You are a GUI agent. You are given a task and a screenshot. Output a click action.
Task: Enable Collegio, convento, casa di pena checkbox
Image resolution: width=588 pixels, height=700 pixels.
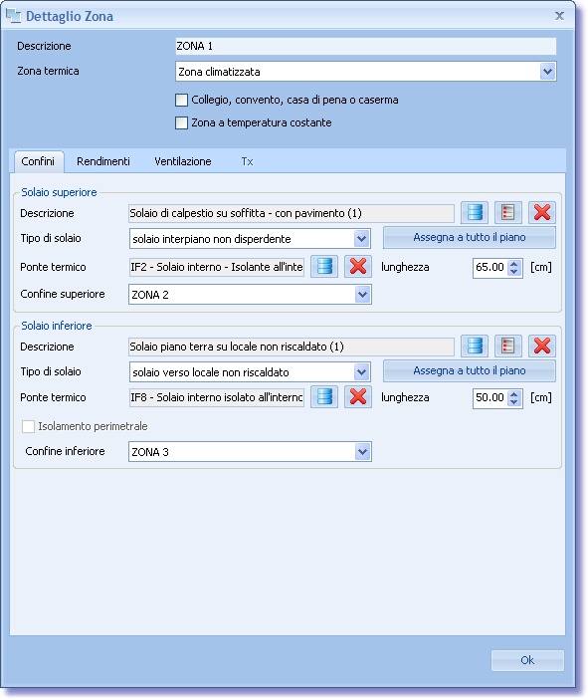pyautogui.click(x=182, y=100)
